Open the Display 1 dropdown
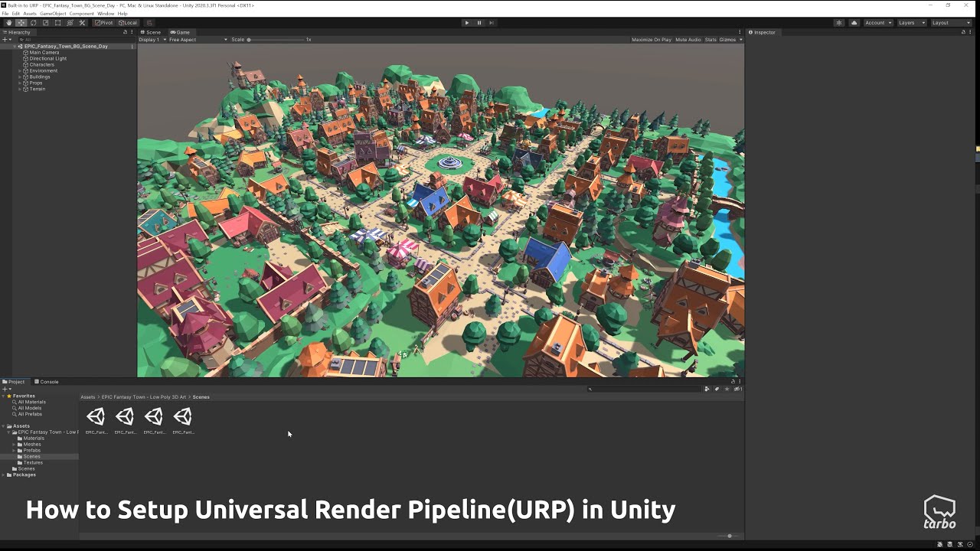 coord(152,40)
